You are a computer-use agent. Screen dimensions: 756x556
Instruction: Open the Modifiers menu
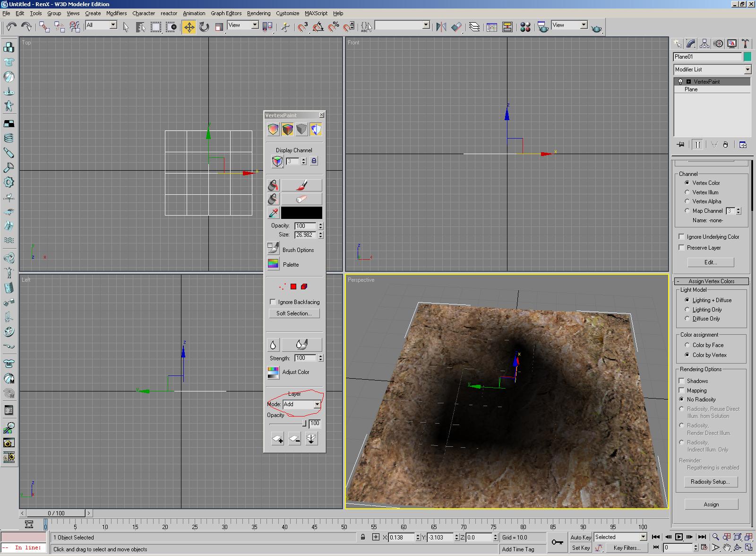(116, 13)
